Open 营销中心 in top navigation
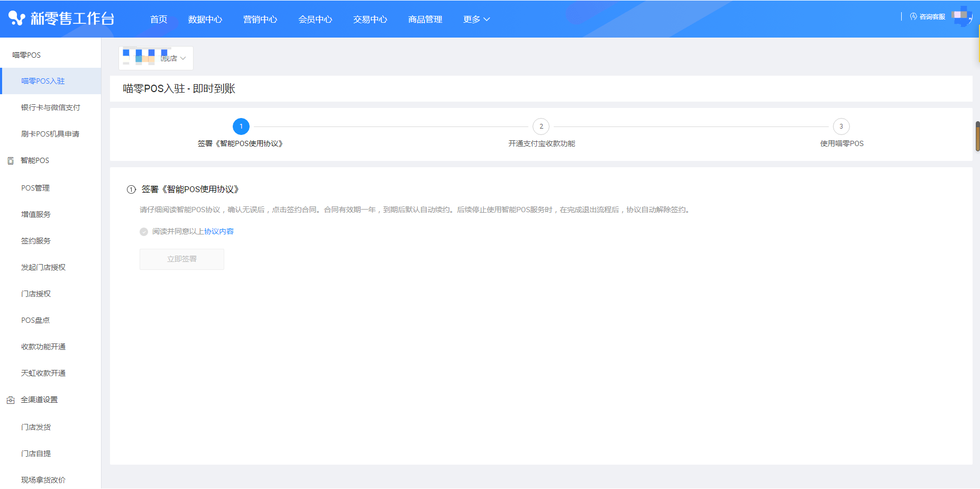 point(260,20)
